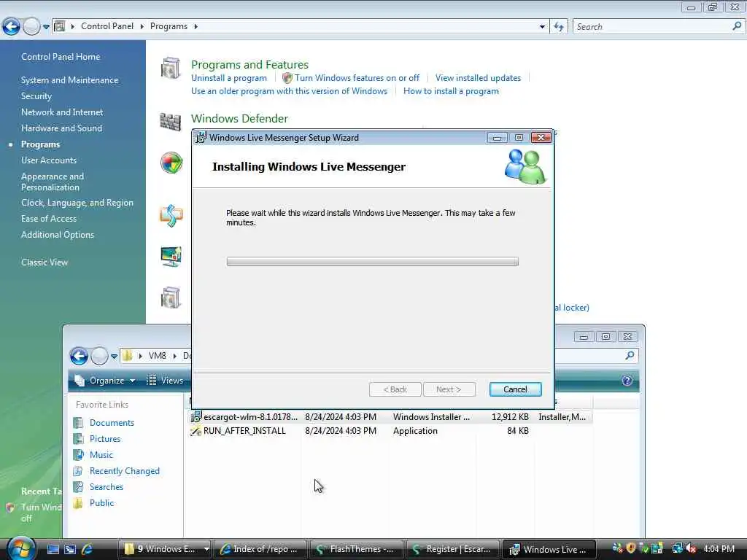Click the shield icon beside Turn Windows features
The height and width of the screenshot is (560, 747).
pyautogui.click(x=287, y=78)
